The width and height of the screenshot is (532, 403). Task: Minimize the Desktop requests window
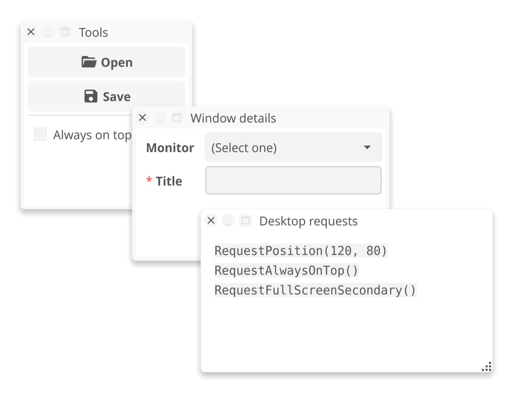tap(228, 221)
